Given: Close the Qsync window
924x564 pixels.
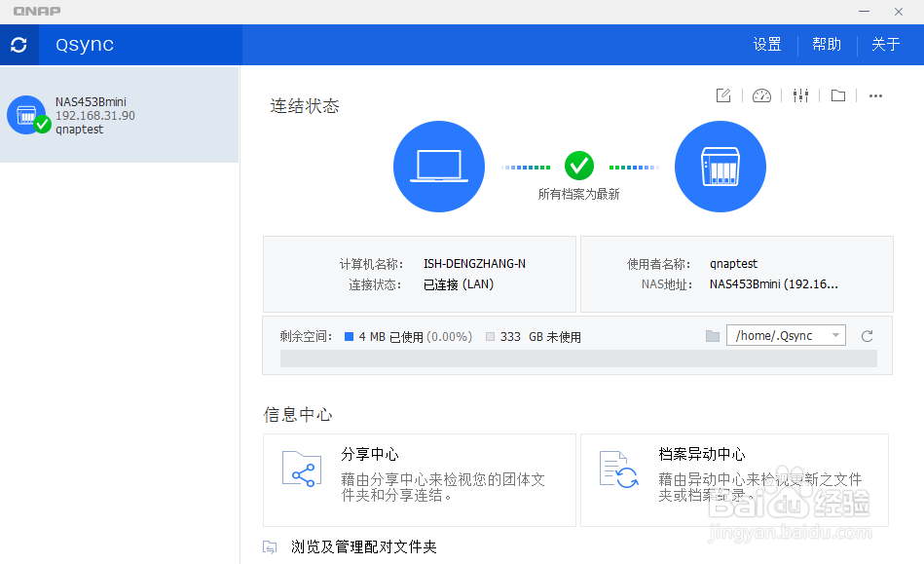Looking at the screenshot, I should click(x=899, y=11).
